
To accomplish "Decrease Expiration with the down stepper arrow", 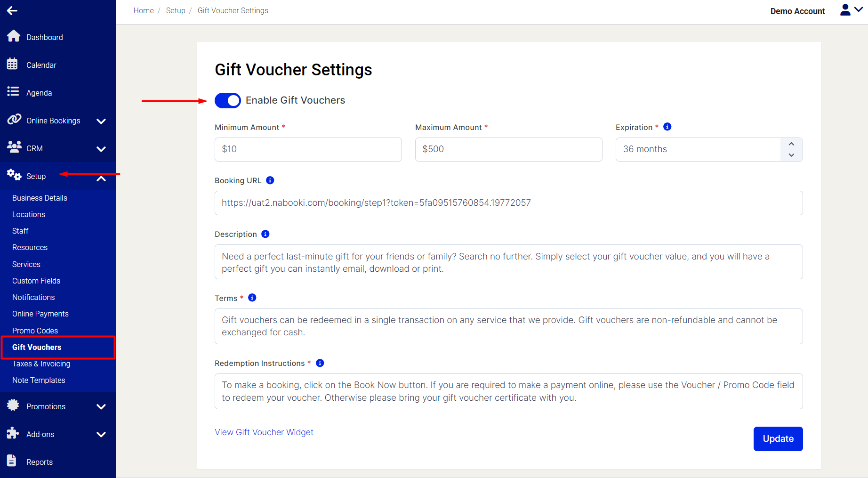I will pyautogui.click(x=791, y=155).
